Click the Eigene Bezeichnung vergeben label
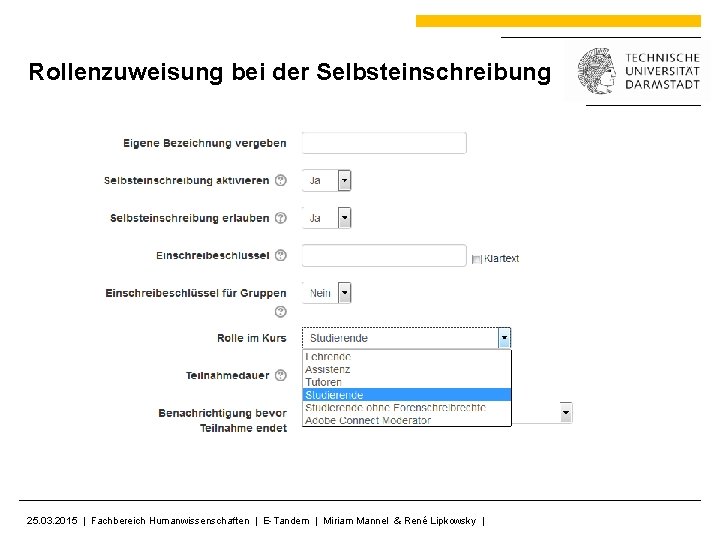Viewport: 720px width, 540px height. click(205, 143)
